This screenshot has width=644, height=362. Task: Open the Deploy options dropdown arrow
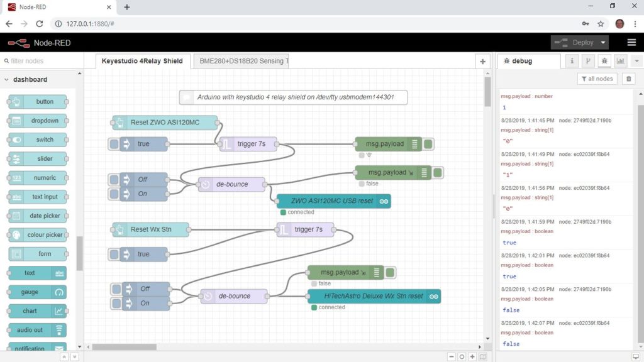603,43
